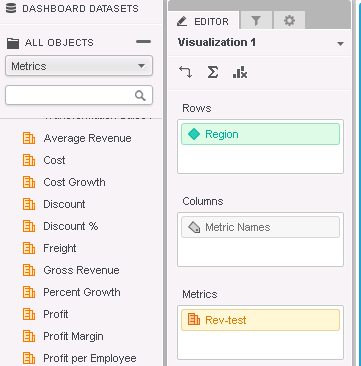This screenshot has width=361, height=366.
Task: Select Average Revenue in the list
Action: [87, 138]
